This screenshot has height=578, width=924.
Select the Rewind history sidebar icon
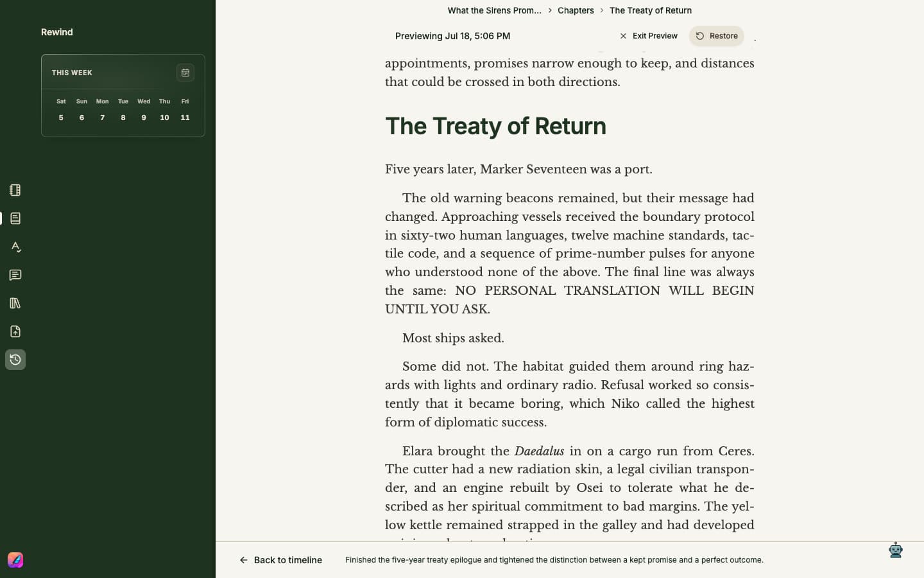click(15, 360)
